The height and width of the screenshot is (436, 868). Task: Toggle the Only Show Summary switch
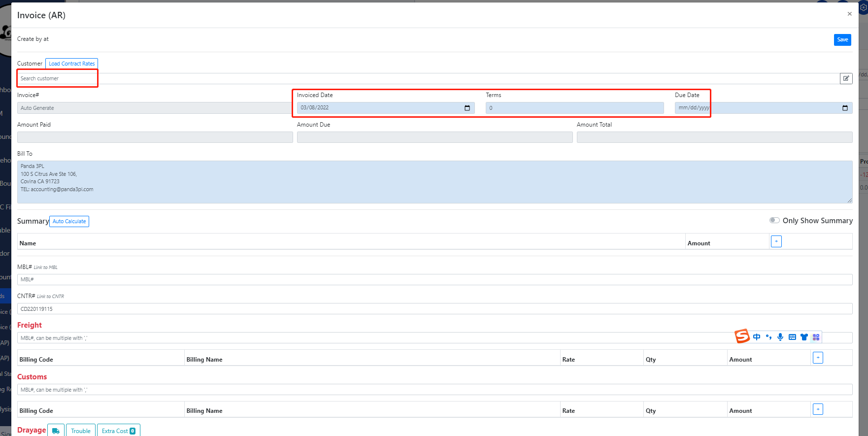pos(774,220)
